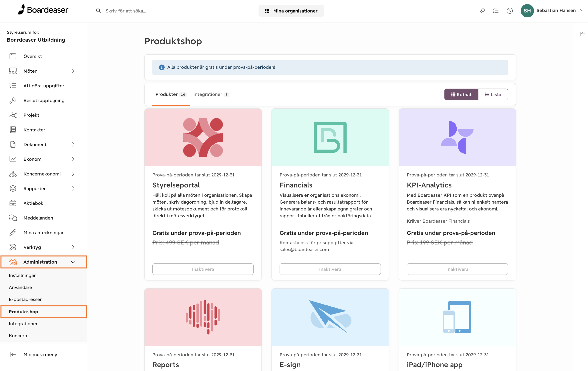588x371 pixels.
Task: Click the Beslutsuppföljning gavel icon
Action: (13, 100)
